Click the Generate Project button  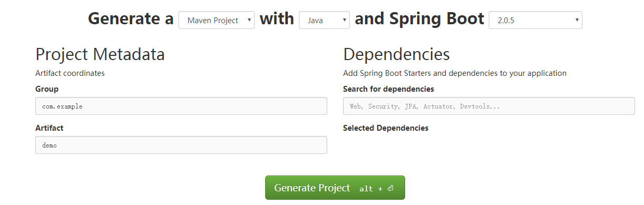[x=335, y=188]
